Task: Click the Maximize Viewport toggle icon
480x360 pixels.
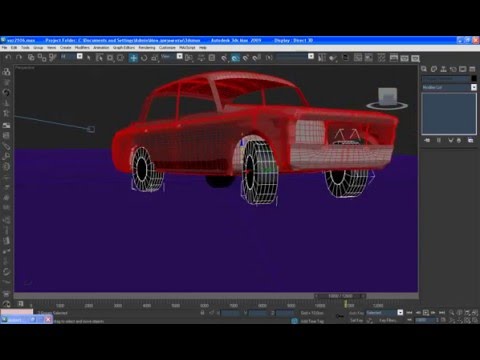Action: 475,321
